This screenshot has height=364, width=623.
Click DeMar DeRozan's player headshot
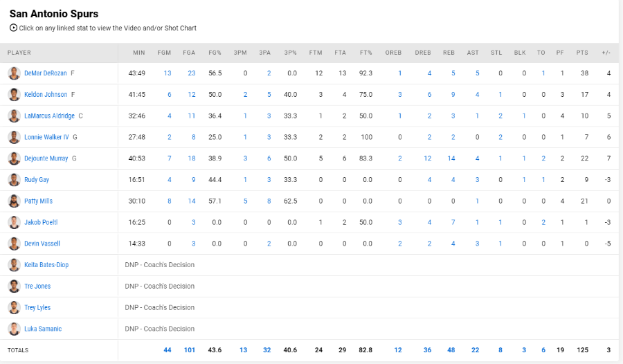(15, 73)
